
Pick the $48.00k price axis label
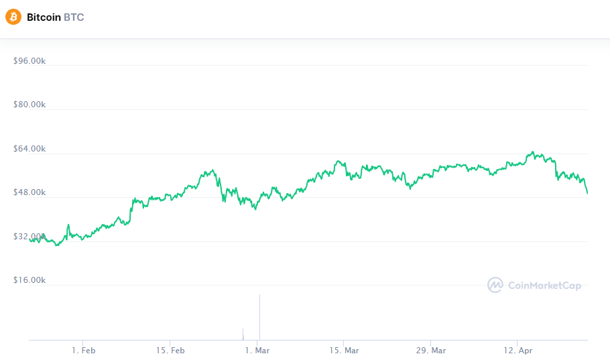click(x=29, y=192)
